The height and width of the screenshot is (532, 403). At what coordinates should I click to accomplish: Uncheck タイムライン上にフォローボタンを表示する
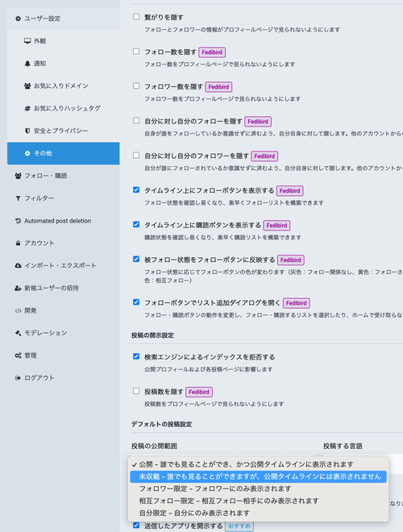tap(136, 189)
